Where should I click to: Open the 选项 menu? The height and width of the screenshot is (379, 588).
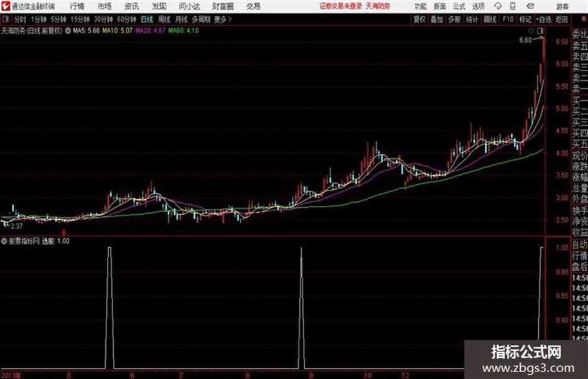pos(478,6)
